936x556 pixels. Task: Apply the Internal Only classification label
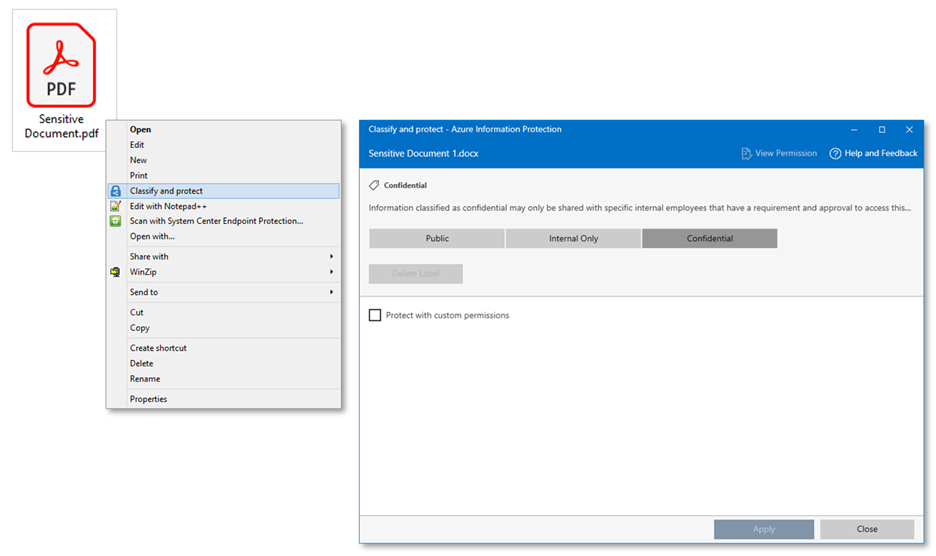point(573,238)
